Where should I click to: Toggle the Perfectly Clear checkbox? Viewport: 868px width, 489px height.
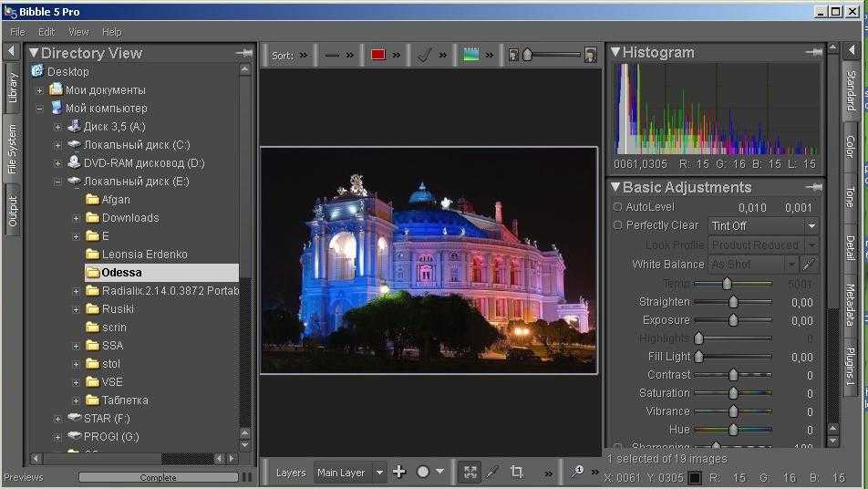pos(617,225)
